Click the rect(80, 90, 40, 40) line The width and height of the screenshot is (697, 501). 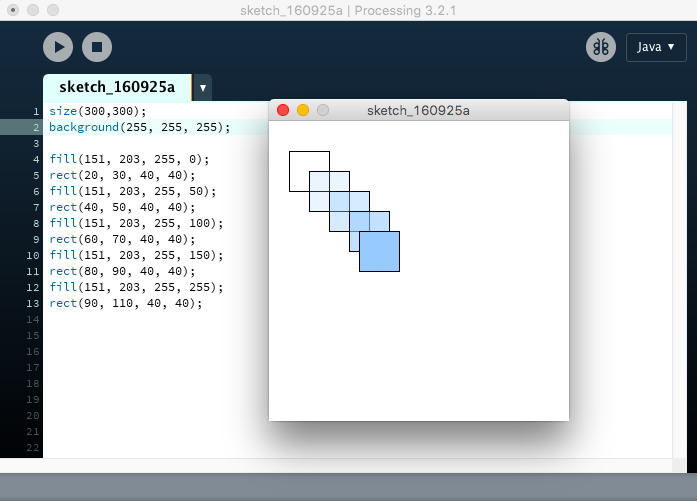tap(122, 271)
